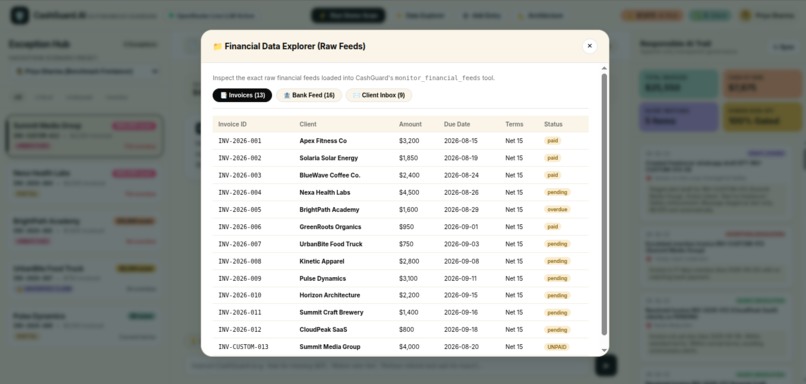Select invoice ID INV-2026-002
806x384 pixels.
[x=240, y=158]
